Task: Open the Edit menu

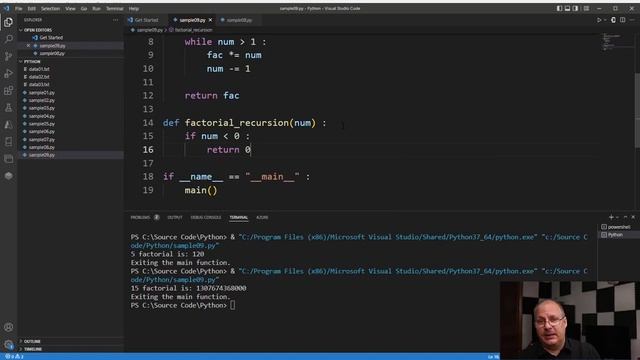Action: tap(32, 8)
